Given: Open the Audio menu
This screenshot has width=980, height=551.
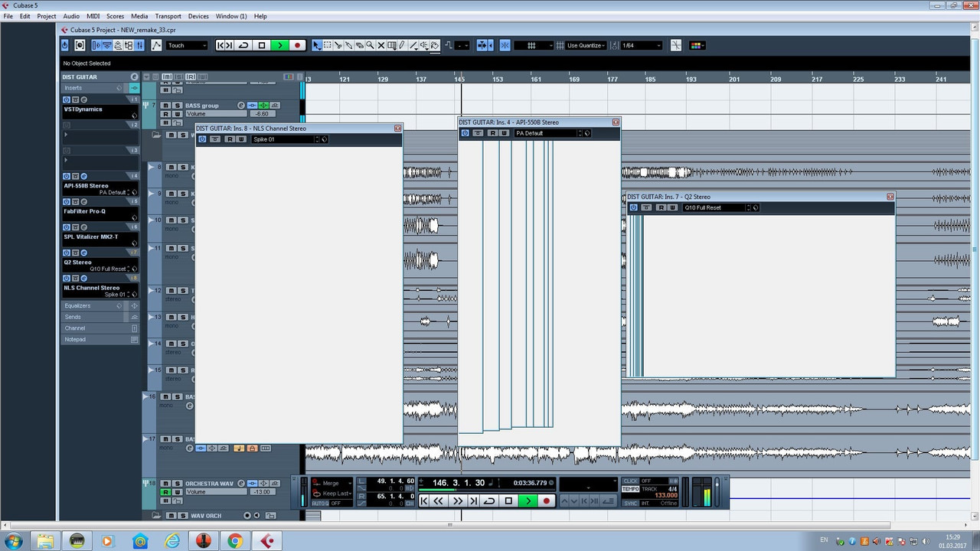Looking at the screenshot, I should [71, 16].
